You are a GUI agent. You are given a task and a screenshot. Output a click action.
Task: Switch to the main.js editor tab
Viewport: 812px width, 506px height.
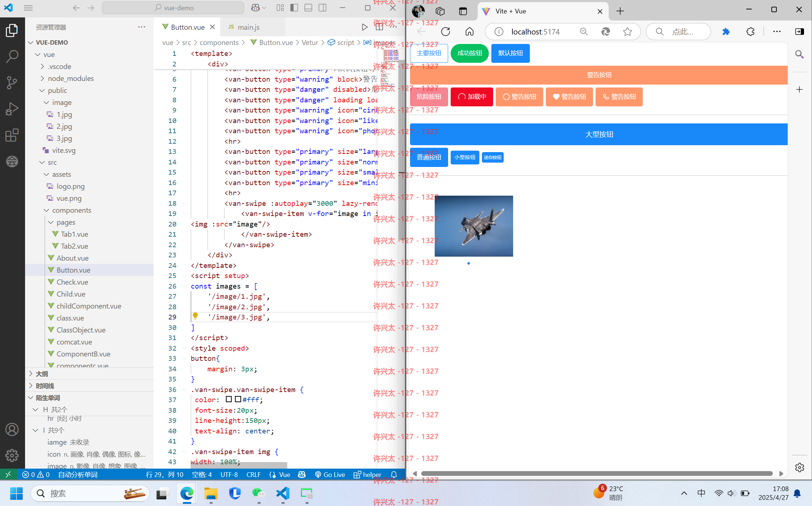tap(249, 27)
